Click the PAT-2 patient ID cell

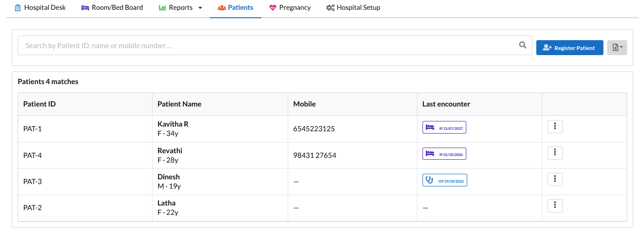[85, 208]
